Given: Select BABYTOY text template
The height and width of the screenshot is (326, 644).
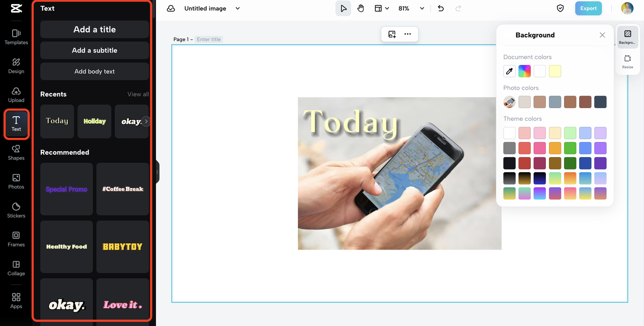Looking at the screenshot, I should coord(123,247).
